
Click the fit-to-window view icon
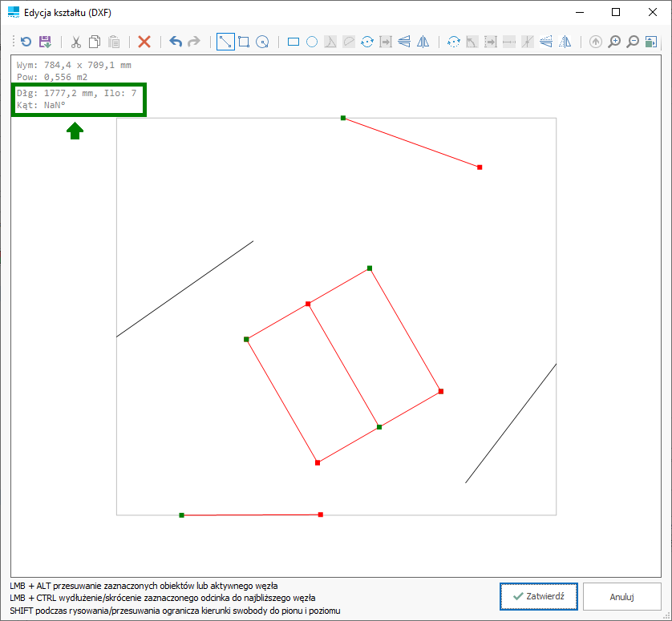point(651,42)
